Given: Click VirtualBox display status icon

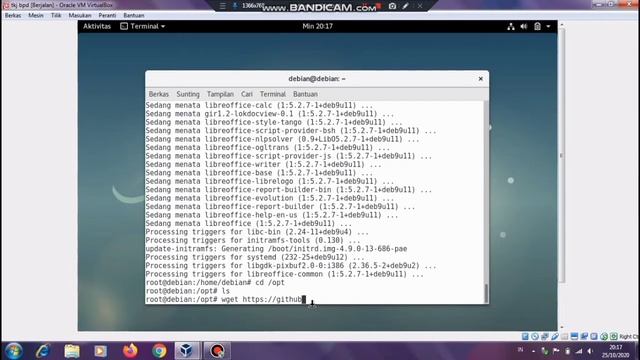Looking at the screenshot, I should [x=574, y=336].
